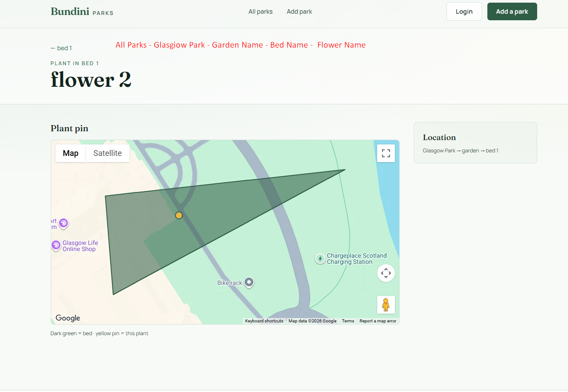The width and height of the screenshot is (568, 392).
Task: Click the Bundini Parks logo
Action: [82, 11]
